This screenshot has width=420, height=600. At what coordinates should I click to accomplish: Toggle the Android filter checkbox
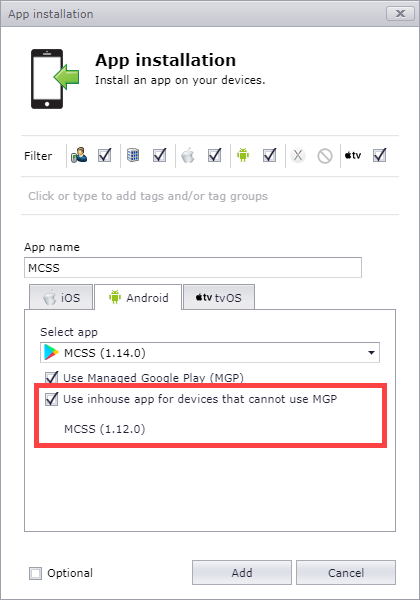270,155
